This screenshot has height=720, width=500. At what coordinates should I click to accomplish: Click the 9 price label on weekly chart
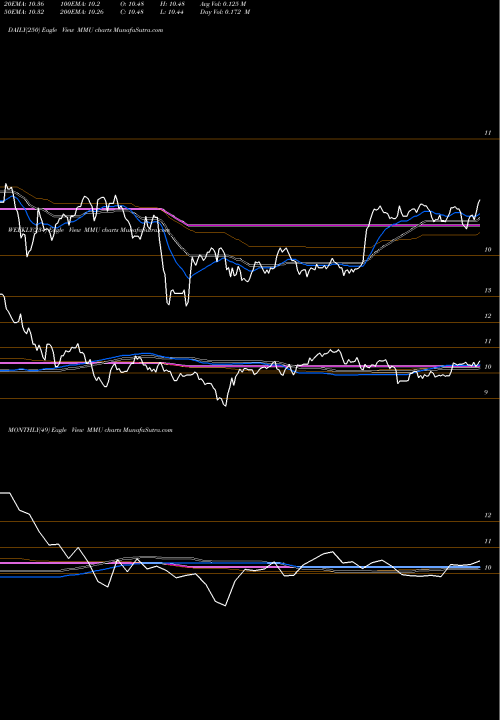[x=486, y=393]
